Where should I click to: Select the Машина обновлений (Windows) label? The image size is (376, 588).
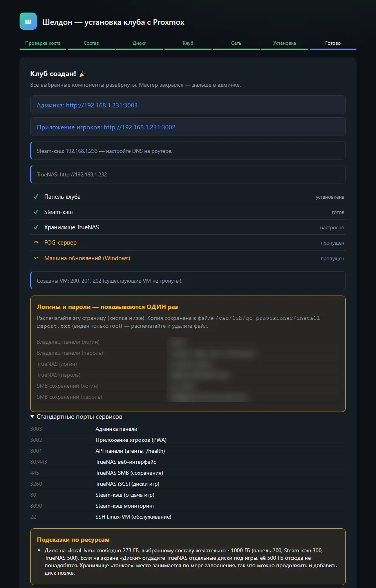(x=87, y=258)
